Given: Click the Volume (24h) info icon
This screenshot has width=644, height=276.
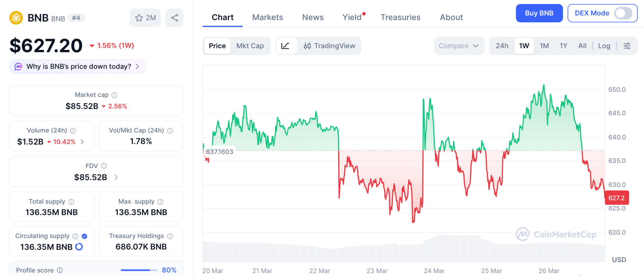Looking at the screenshot, I should 73,131.
